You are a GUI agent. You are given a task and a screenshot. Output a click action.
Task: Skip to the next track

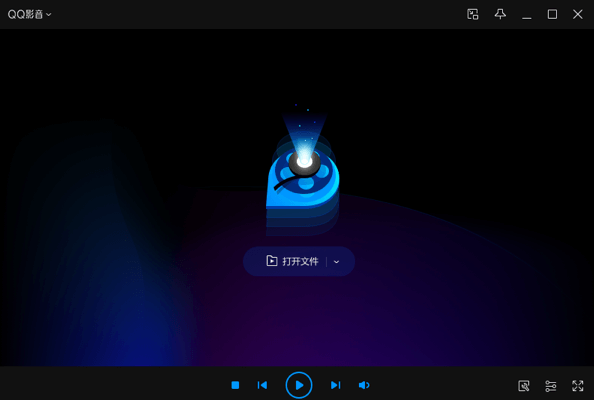[x=336, y=385]
